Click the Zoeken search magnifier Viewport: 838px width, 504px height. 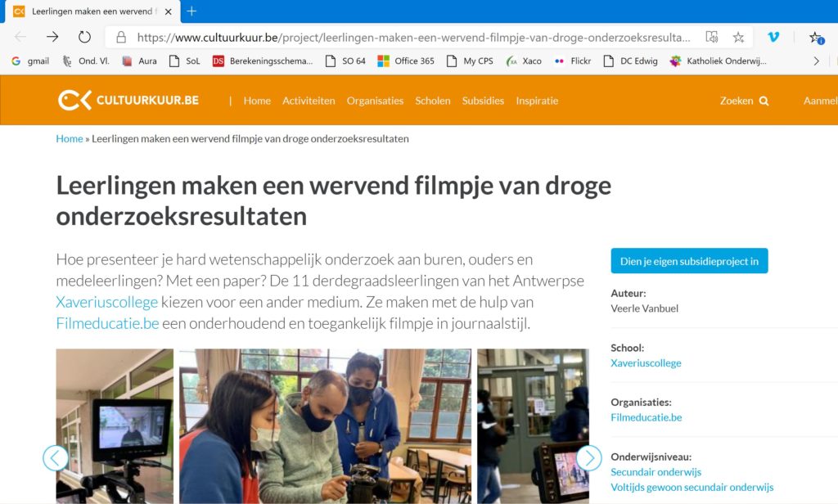click(764, 101)
